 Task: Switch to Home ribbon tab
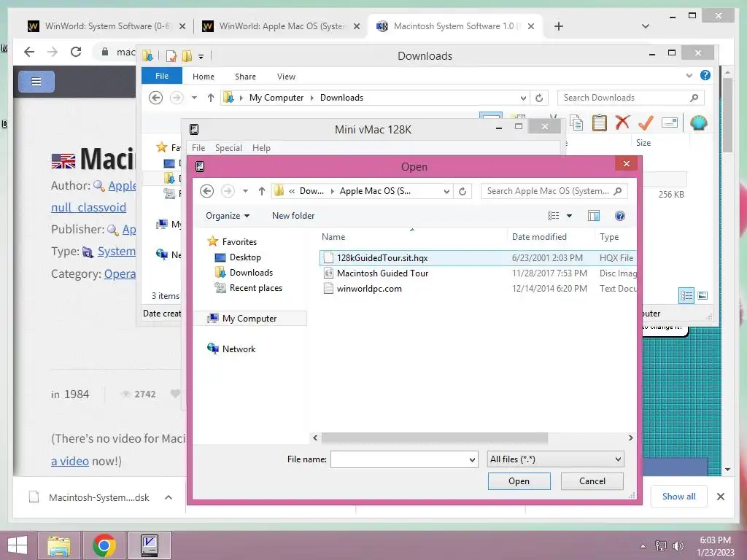[204, 76]
